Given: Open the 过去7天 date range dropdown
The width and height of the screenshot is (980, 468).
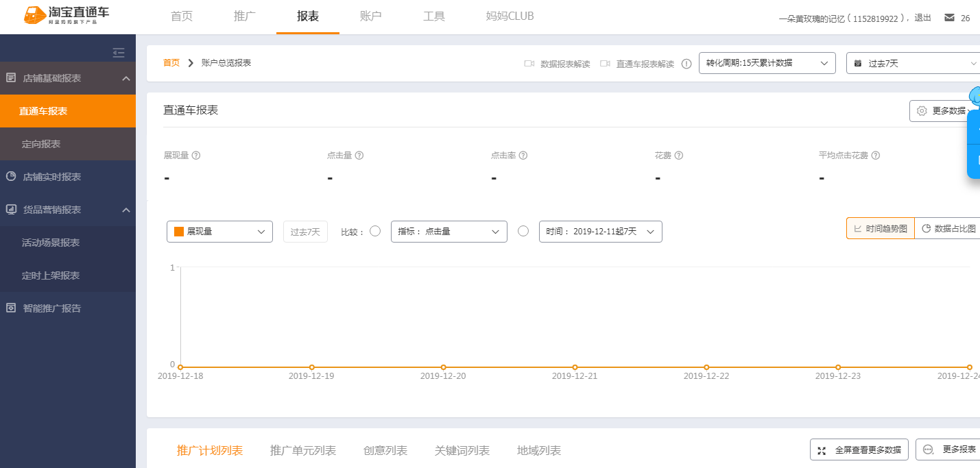Looking at the screenshot, I should tap(915, 63).
